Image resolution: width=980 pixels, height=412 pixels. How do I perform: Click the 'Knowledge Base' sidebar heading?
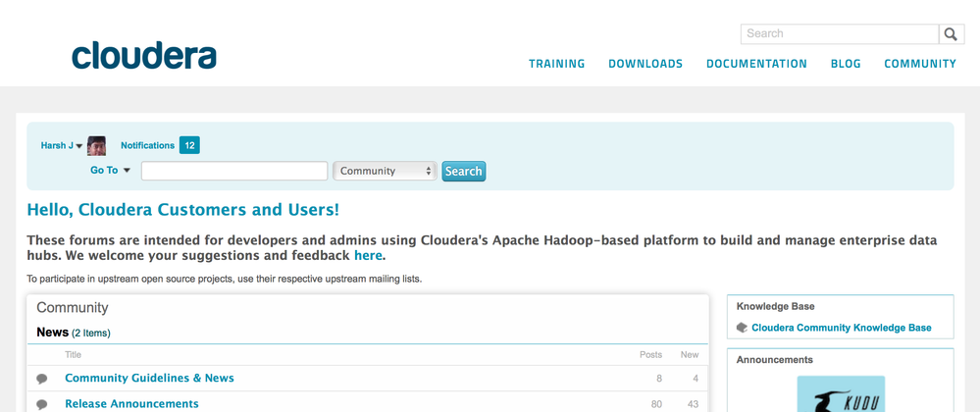tap(776, 306)
